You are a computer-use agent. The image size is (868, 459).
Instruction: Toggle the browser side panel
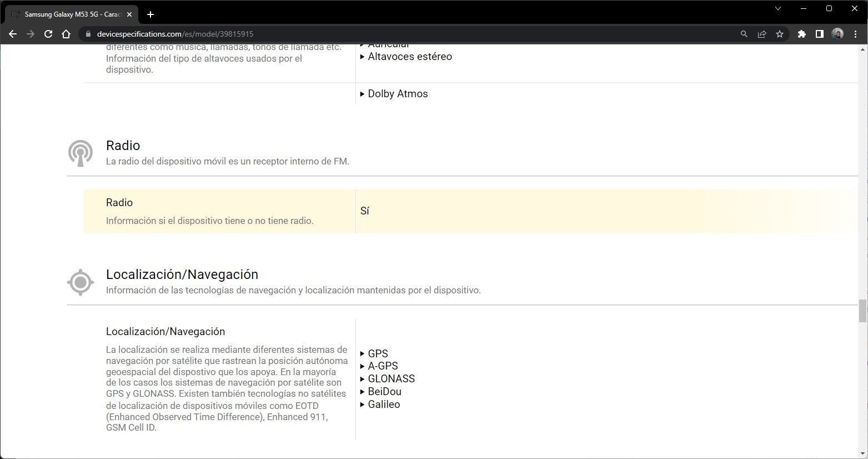point(819,34)
